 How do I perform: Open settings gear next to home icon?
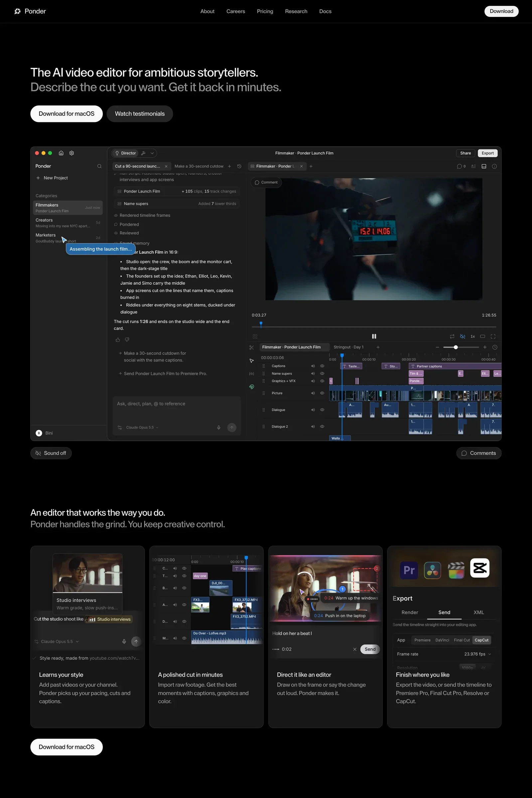(71, 153)
